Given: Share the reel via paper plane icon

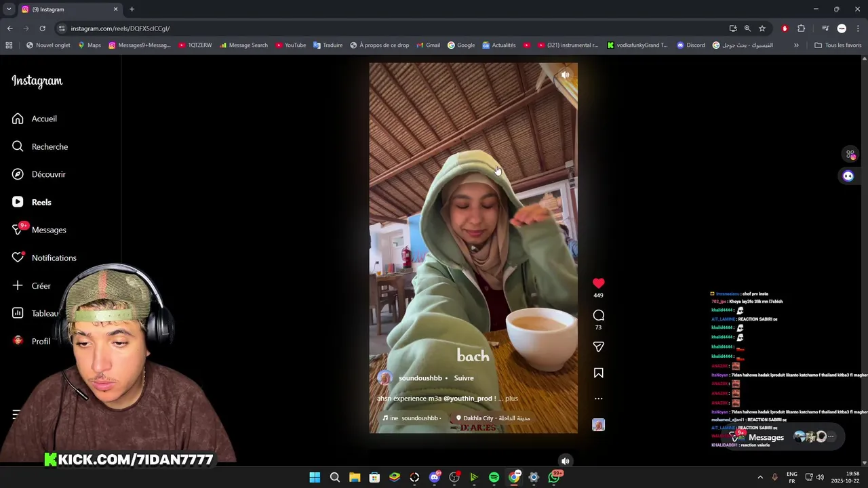Looking at the screenshot, I should click(598, 346).
